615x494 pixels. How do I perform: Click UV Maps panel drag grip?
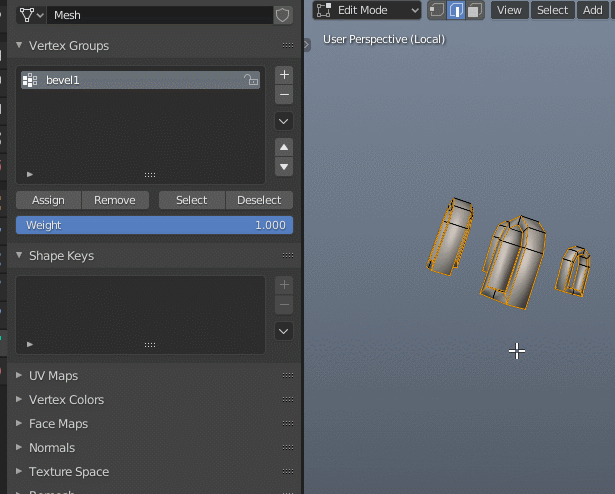coord(288,376)
